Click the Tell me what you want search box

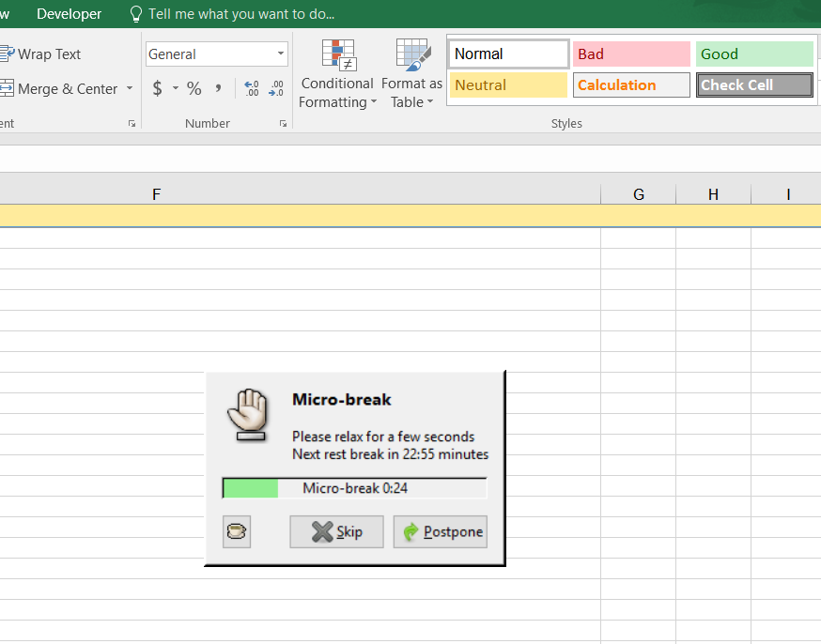[x=240, y=14]
